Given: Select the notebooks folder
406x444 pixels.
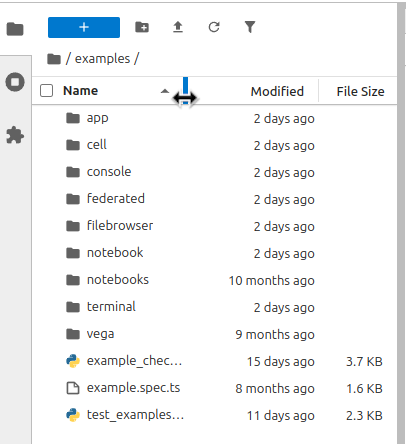Looking at the screenshot, I should [215, 280].
